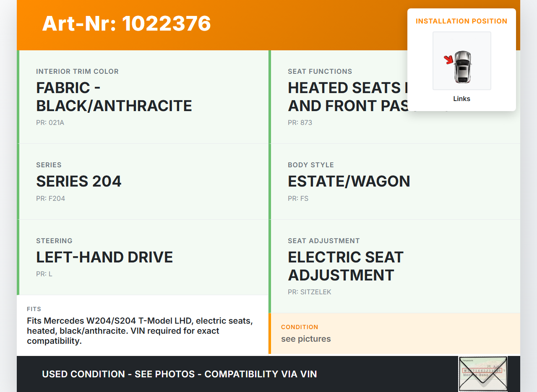Click the VIN envelope icon in footer
This screenshot has width=537, height=392.
(482, 374)
